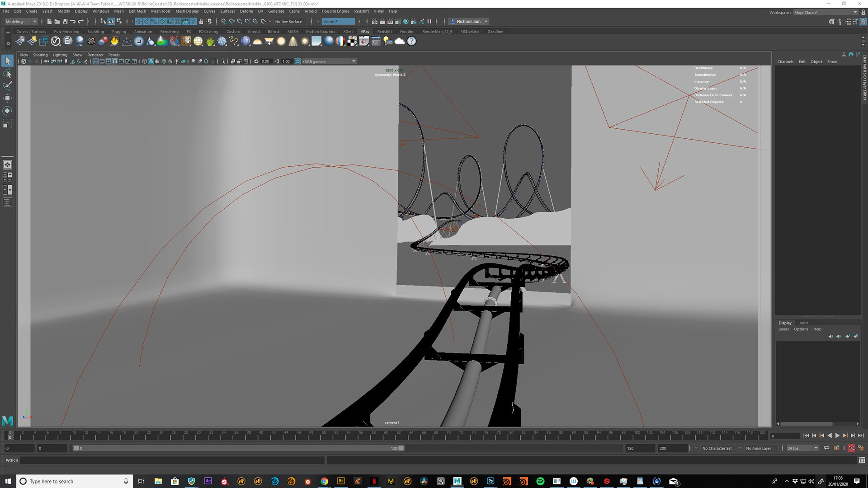The image size is (868, 488).
Task: Toggle the viewport grid display
Action: (x=95, y=61)
